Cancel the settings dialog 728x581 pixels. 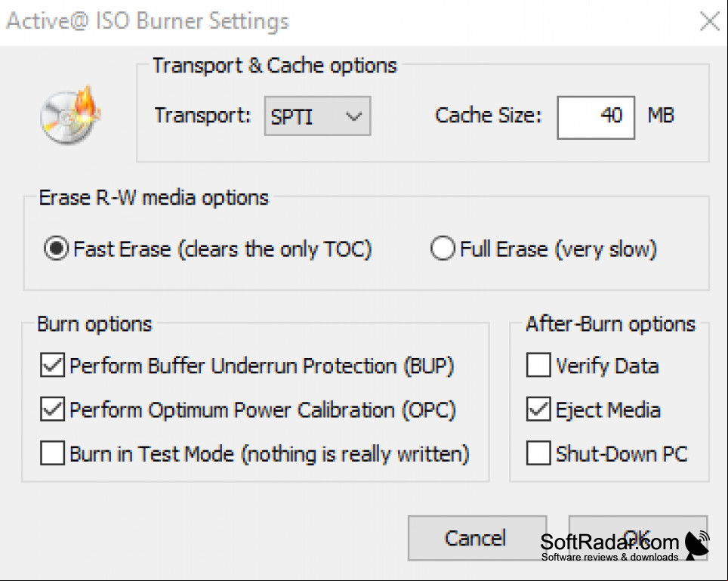point(477,538)
